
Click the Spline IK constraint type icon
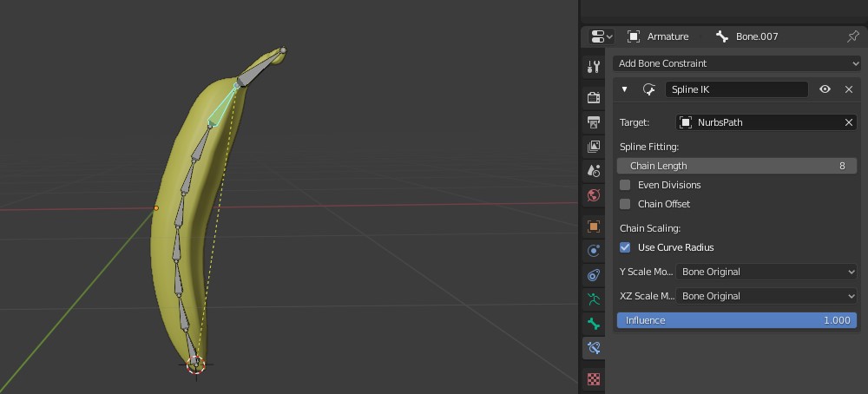click(648, 89)
